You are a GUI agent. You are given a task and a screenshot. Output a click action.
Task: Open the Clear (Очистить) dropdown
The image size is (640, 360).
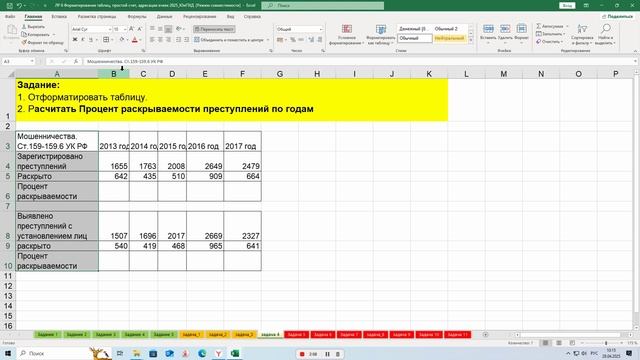tap(549, 42)
